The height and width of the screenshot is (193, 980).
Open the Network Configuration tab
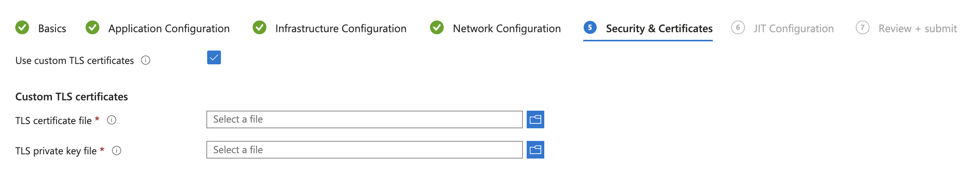506,28
